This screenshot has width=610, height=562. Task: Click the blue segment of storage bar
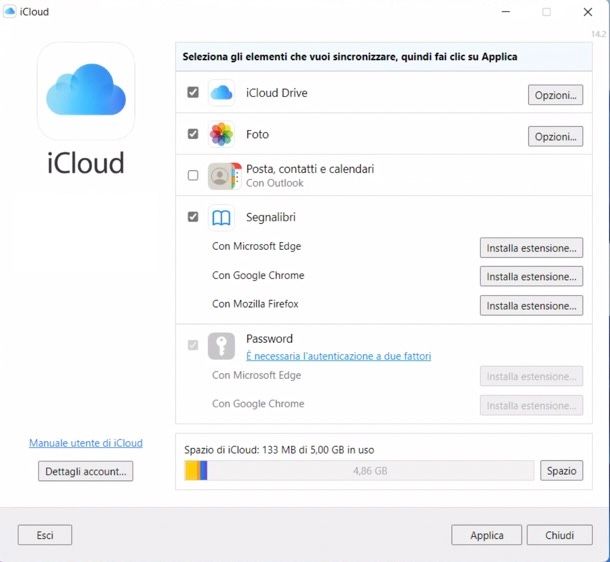pos(203,470)
